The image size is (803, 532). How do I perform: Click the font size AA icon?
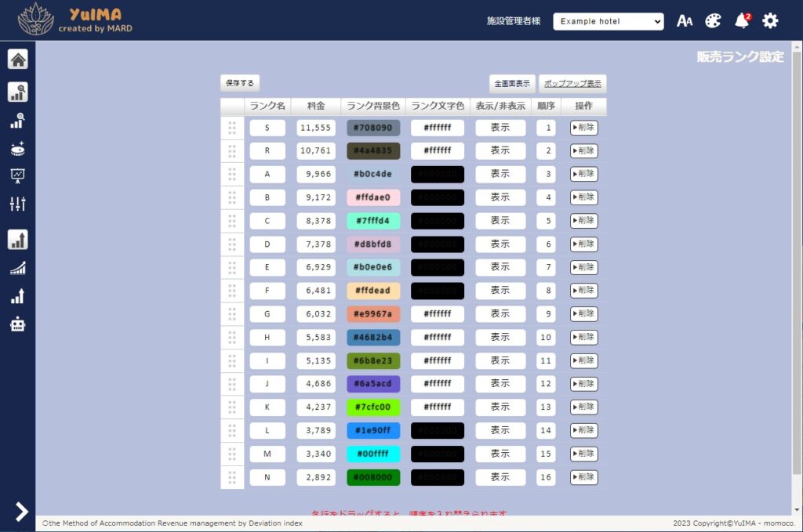pos(685,21)
